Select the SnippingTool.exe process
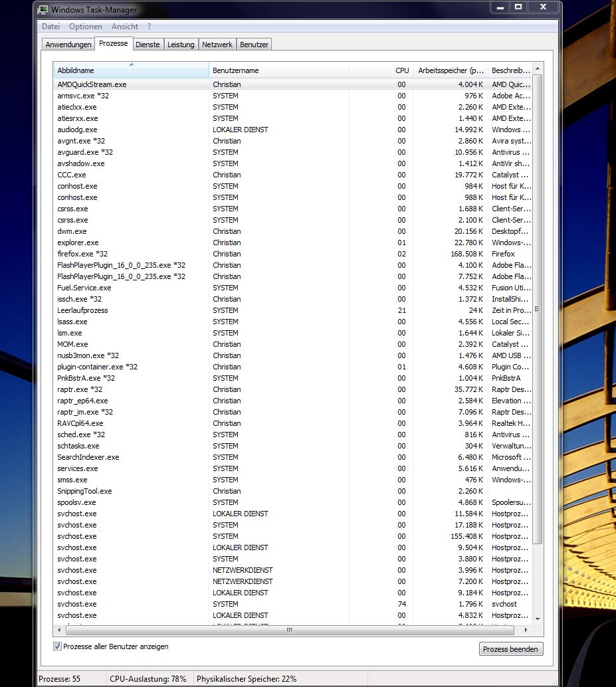Image resolution: width=616 pixels, height=687 pixels. [x=293, y=491]
